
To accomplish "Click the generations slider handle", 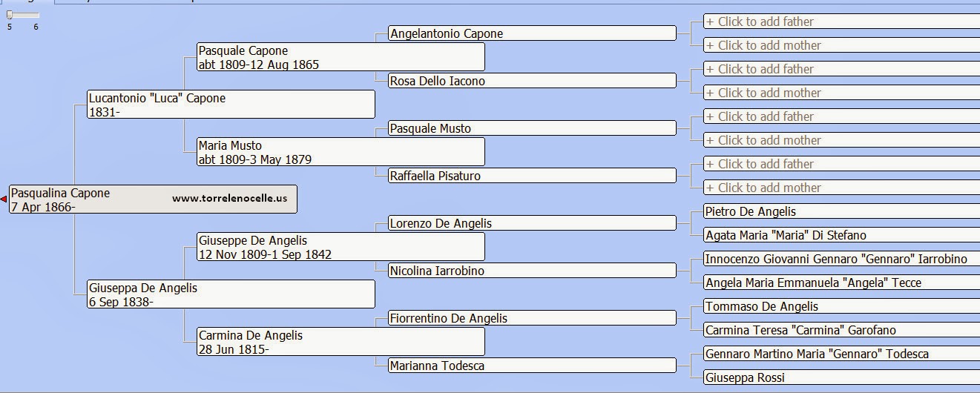I will tap(10, 15).
